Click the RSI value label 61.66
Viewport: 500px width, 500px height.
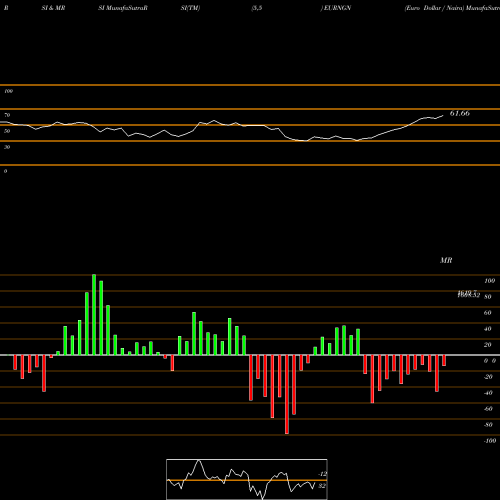[x=460, y=113]
